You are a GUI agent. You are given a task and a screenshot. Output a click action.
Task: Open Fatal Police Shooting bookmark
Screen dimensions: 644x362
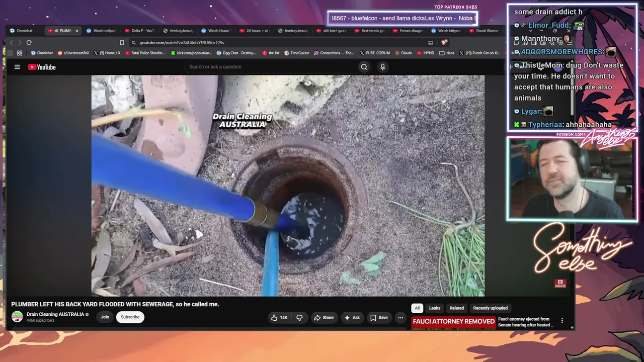pos(145,53)
